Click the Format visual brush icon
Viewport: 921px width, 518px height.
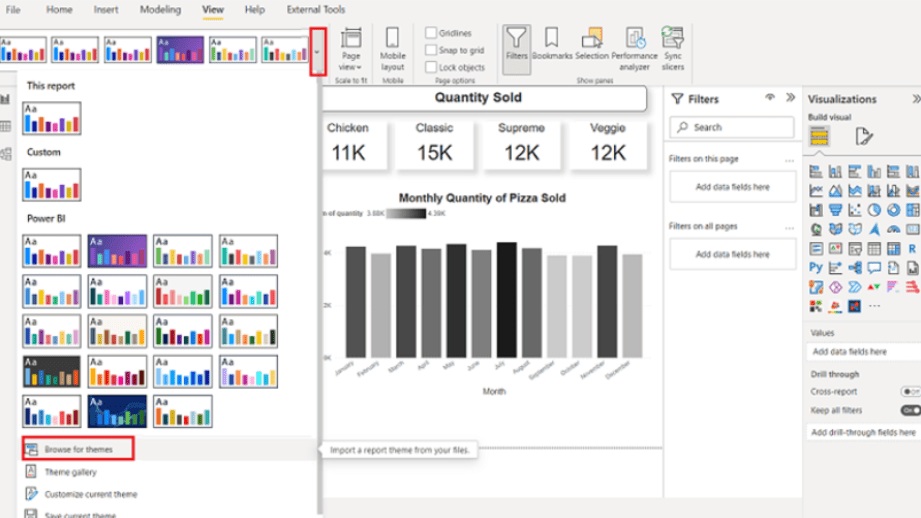864,137
